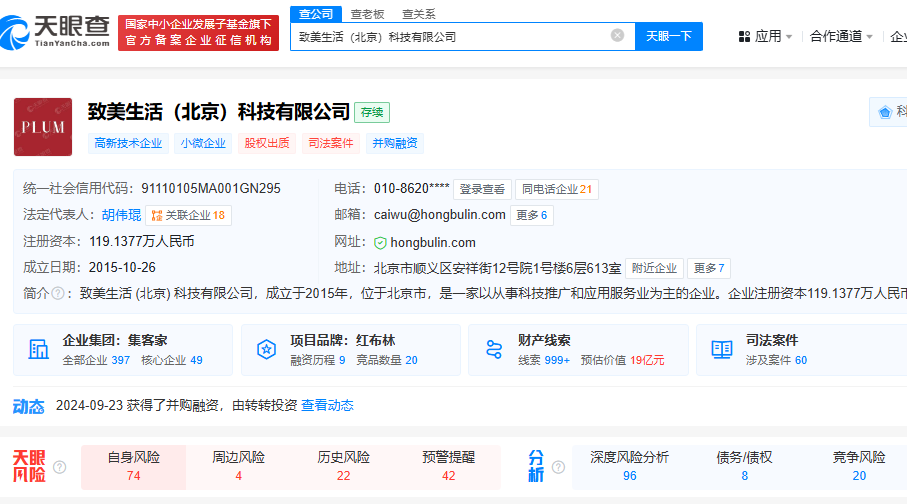
Task: Open the hongbulin.com website link
Action: (x=433, y=242)
